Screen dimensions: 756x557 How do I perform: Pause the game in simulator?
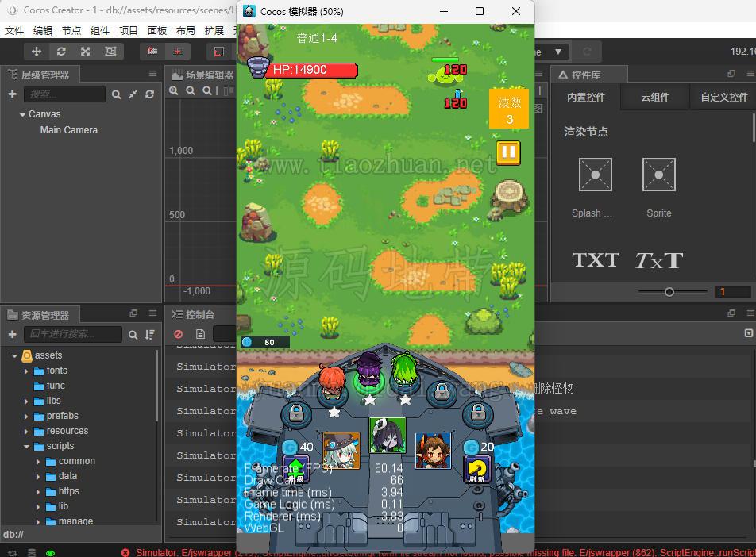coord(509,153)
